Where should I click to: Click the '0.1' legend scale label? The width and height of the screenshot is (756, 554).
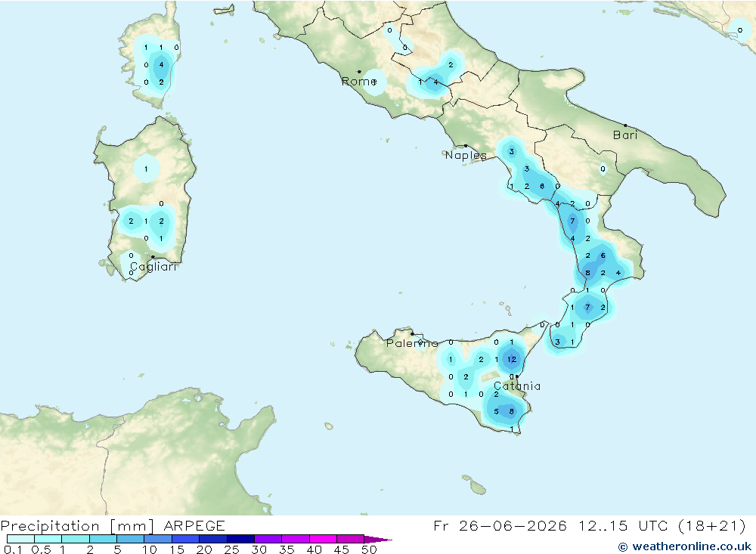coord(13,549)
